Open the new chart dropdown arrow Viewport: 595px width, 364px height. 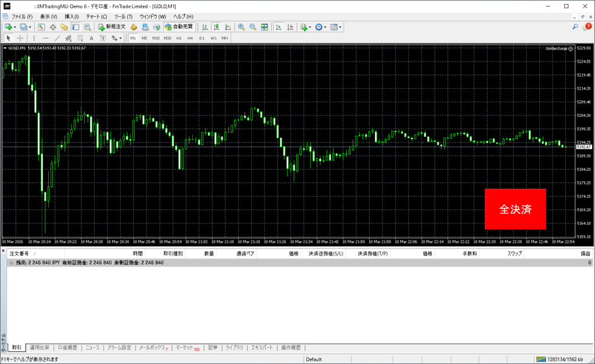[x=15, y=27]
